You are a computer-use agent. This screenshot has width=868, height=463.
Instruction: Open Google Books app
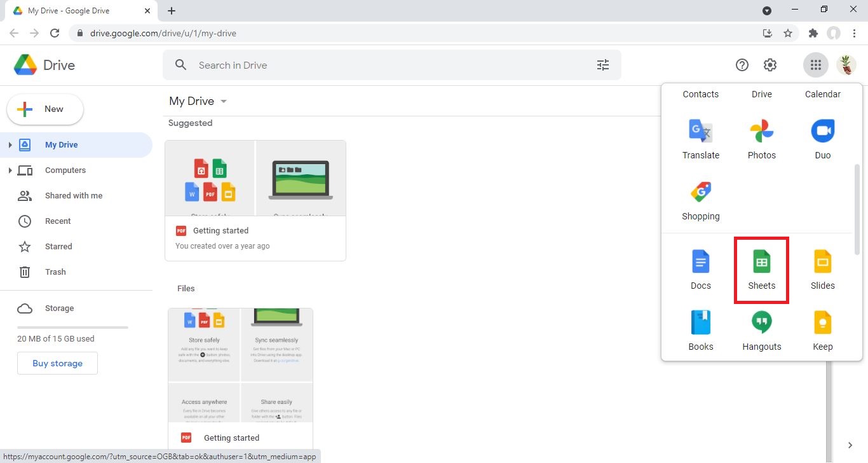pyautogui.click(x=701, y=331)
